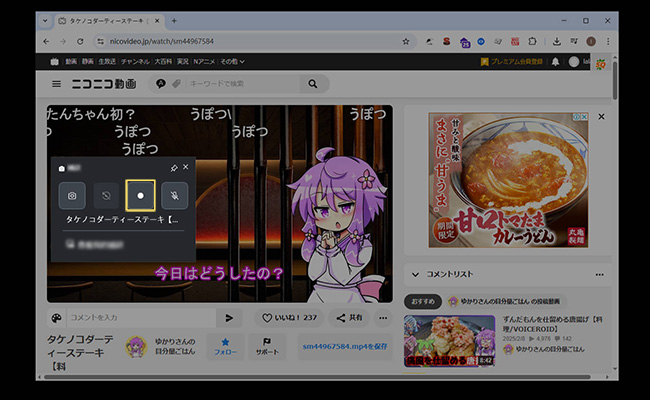
Task: Reload the page
Action: 80,41
